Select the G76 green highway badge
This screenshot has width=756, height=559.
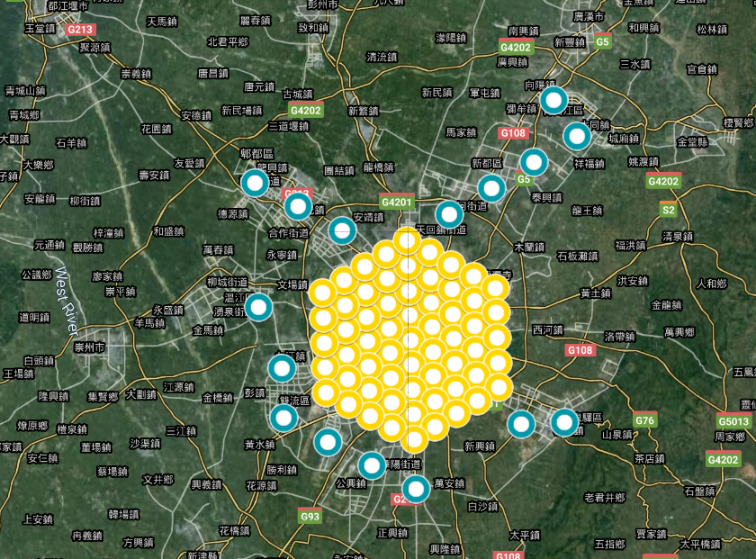tap(644, 420)
